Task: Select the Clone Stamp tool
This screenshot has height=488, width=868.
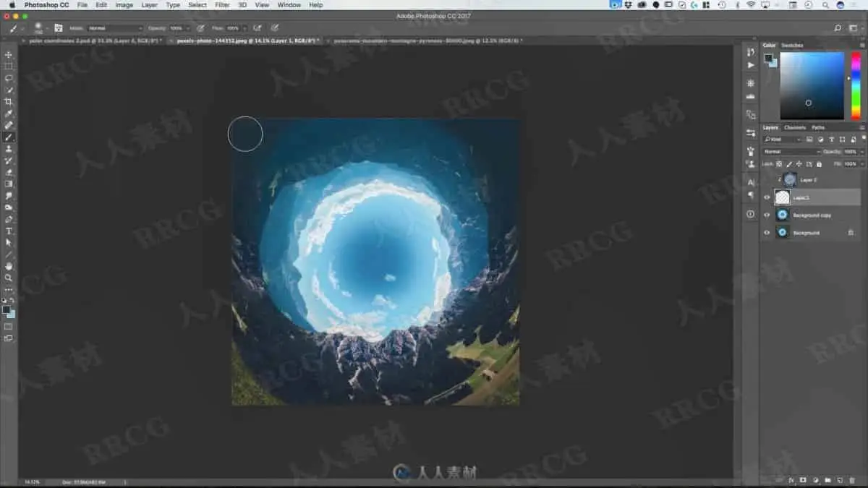Action: click(9, 148)
